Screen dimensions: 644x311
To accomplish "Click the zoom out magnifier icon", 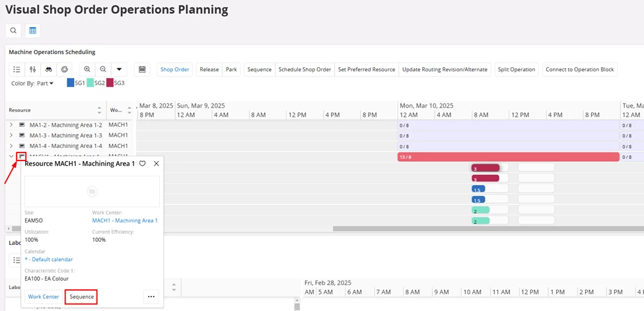I will coord(103,69).
